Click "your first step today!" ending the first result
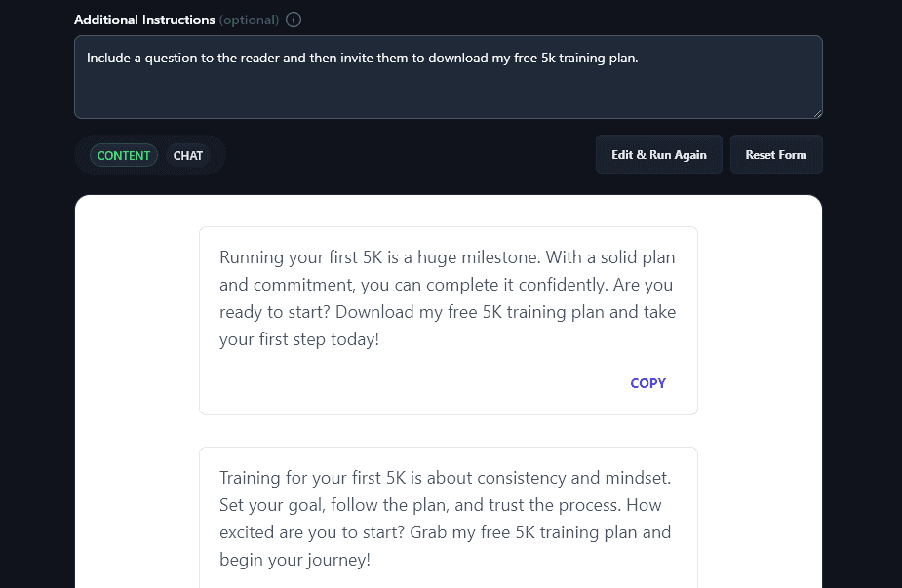 [x=298, y=339]
